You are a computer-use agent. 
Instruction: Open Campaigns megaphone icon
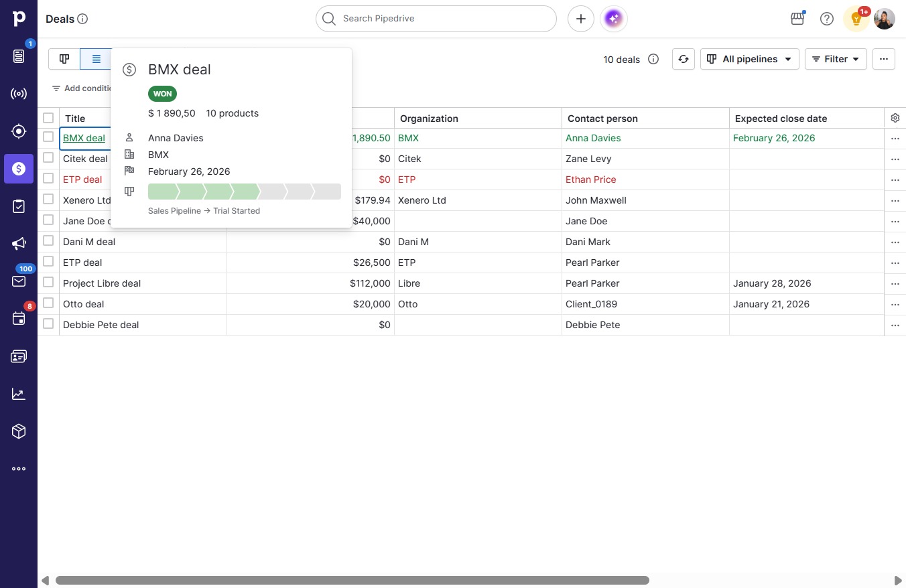(x=19, y=244)
